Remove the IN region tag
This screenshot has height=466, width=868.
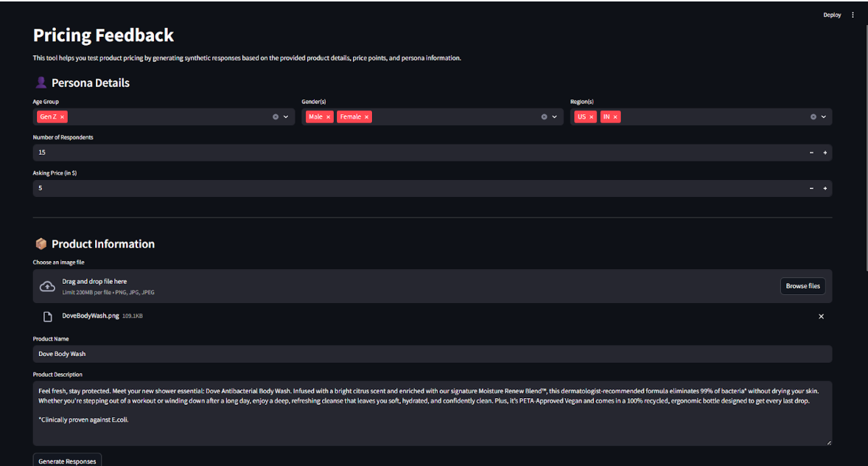pyautogui.click(x=615, y=117)
